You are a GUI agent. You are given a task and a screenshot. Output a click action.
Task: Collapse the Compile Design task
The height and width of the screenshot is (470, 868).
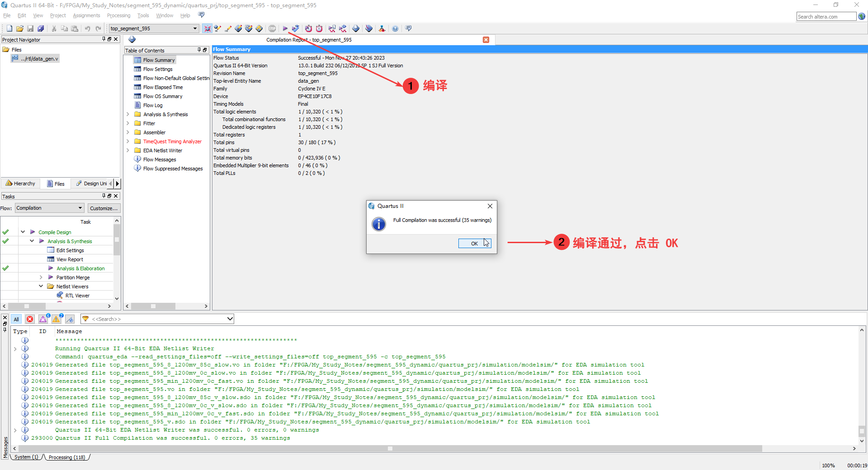point(23,232)
